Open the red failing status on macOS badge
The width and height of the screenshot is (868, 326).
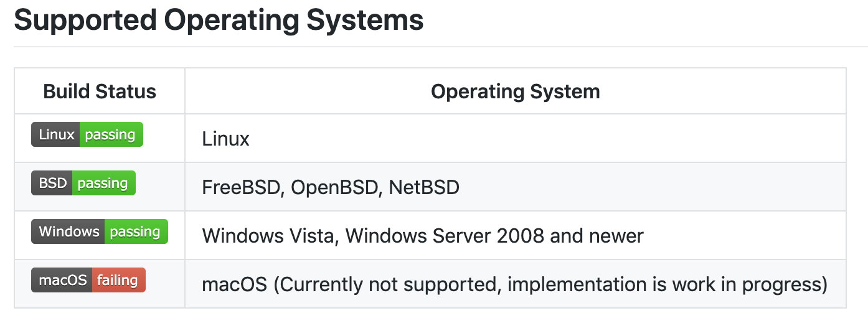118,280
